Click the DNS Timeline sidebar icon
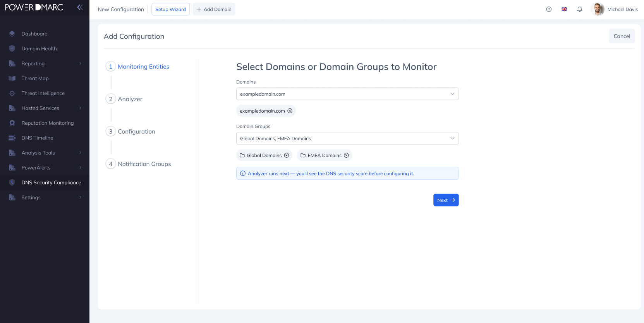This screenshot has width=644, height=323. (12, 138)
